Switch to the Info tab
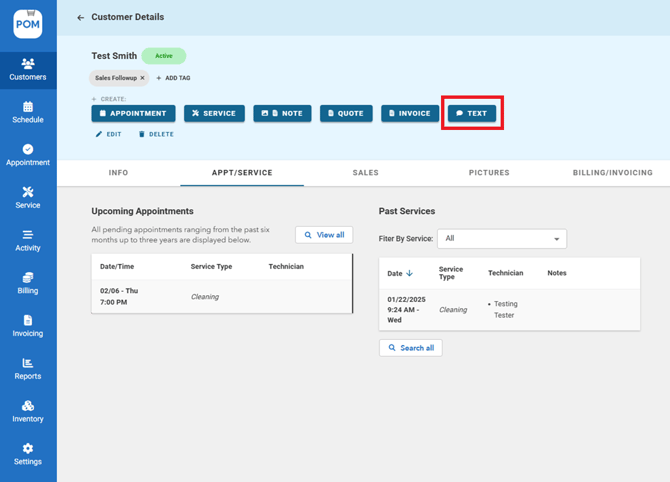The width and height of the screenshot is (670, 482). coord(118,173)
